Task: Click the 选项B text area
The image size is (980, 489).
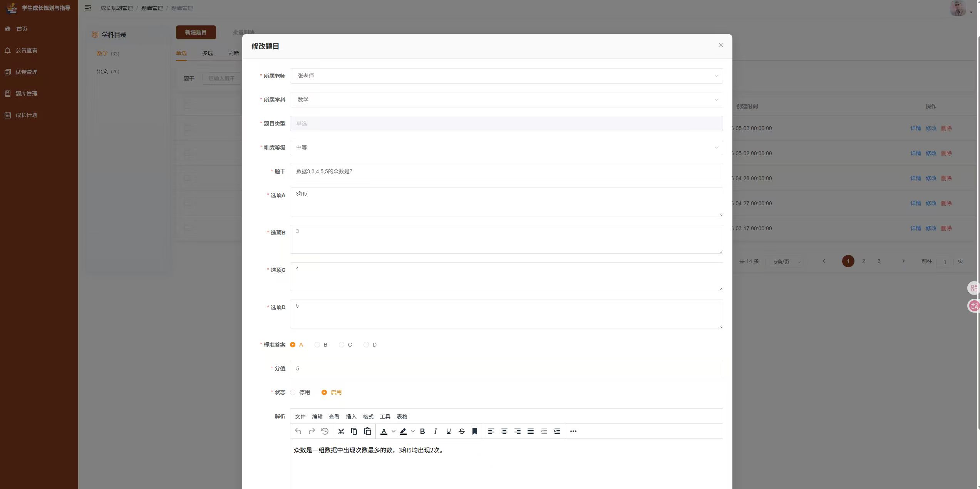Action: (506, 239)
